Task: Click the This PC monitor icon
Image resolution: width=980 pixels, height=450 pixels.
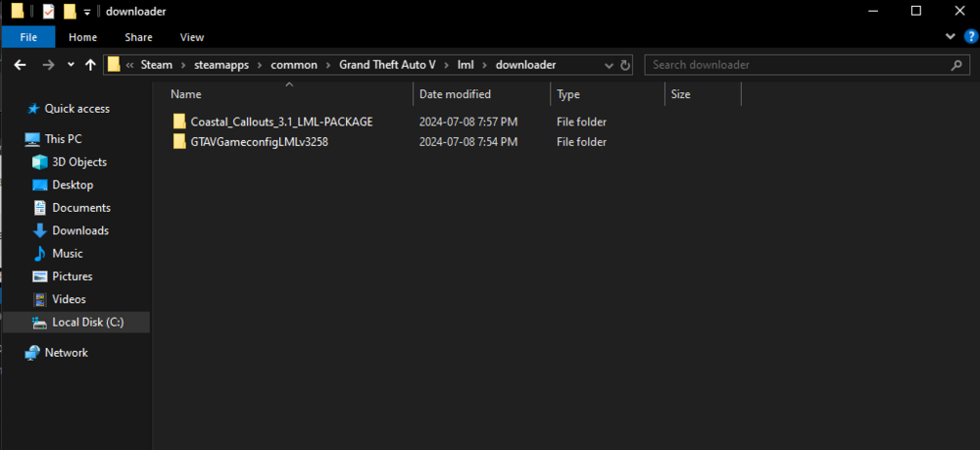Action: [32, 139]
